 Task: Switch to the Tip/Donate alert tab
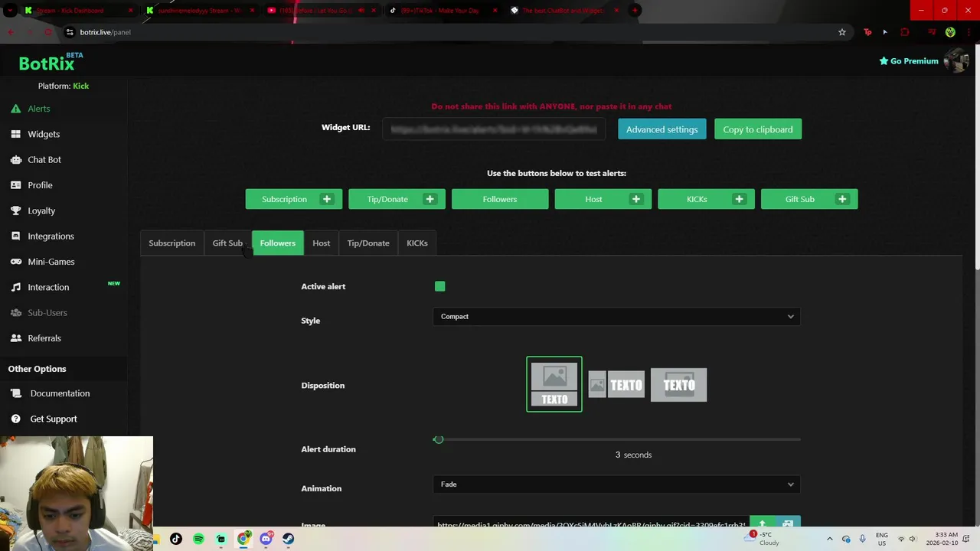368,243
